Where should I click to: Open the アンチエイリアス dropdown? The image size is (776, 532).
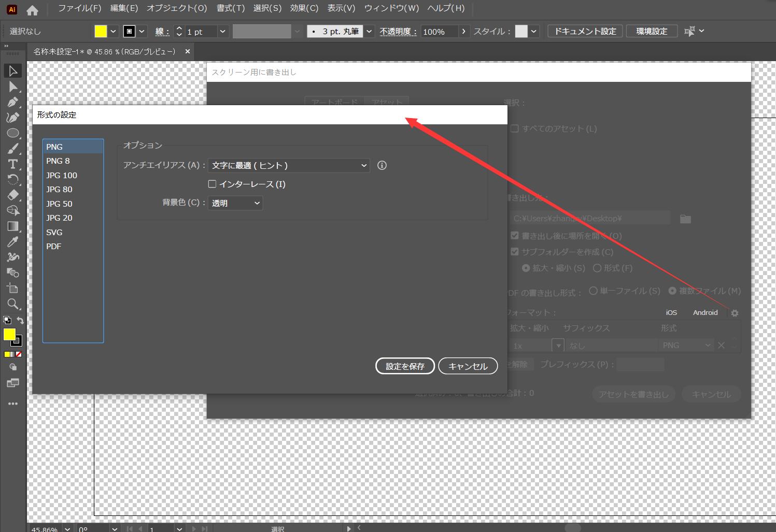[288, 165]
